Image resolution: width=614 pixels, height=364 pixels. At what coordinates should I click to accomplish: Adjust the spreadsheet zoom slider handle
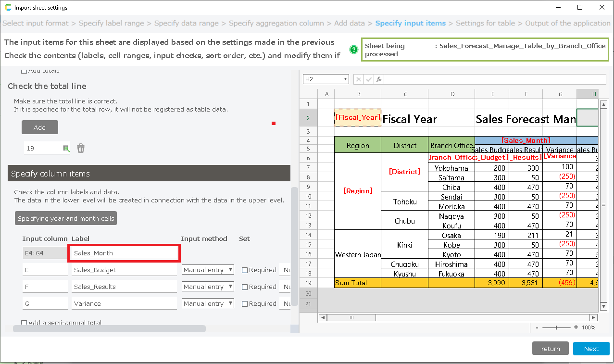pyautogui.click(x=556, y=327)
